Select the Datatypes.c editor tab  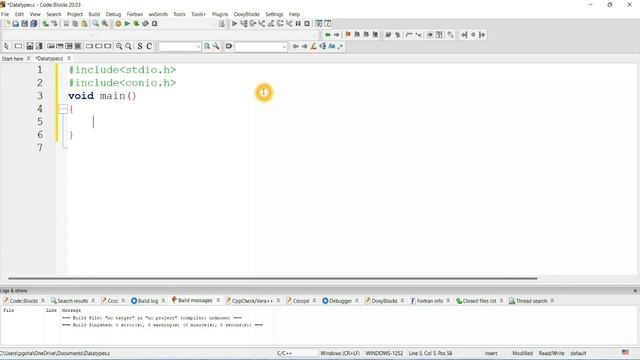click(49, 59)
